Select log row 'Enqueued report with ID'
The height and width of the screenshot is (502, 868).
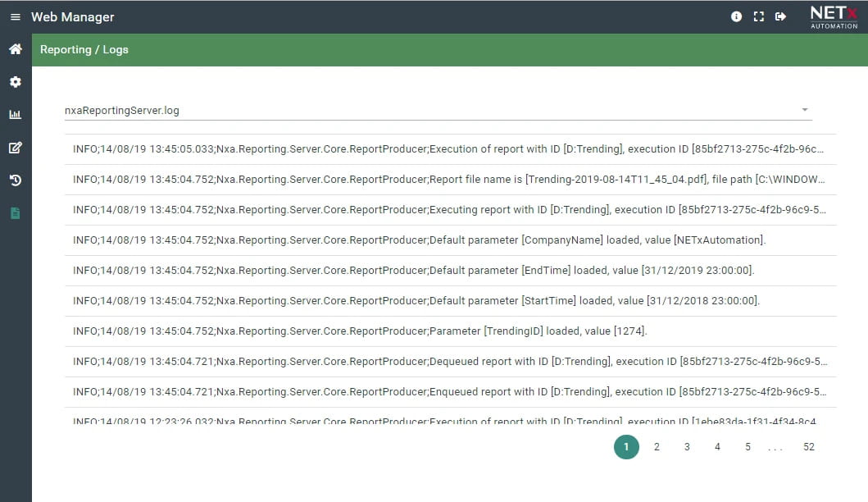coord(451,392)
